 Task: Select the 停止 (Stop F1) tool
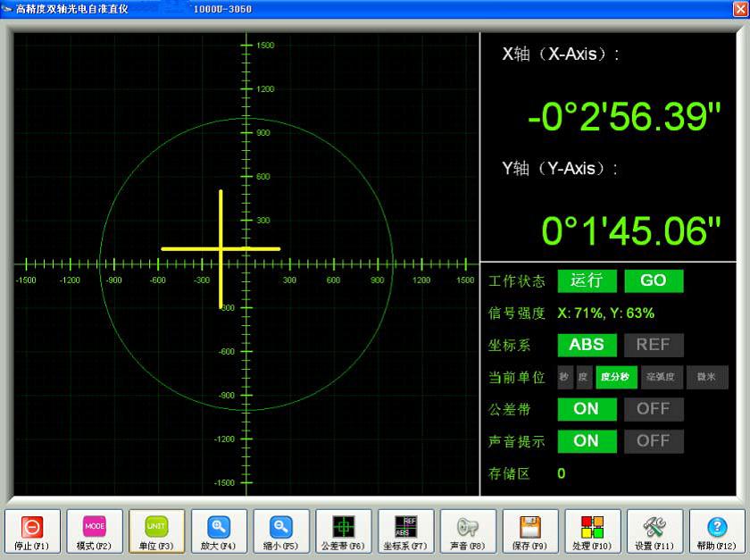point(32,531)
